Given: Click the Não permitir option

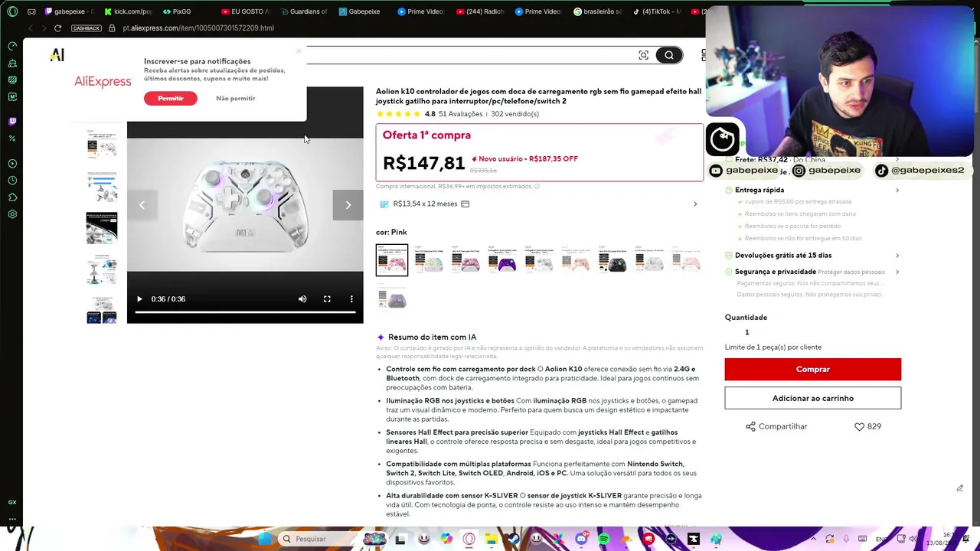Looking at the screenshot, I should coord(236,99).
